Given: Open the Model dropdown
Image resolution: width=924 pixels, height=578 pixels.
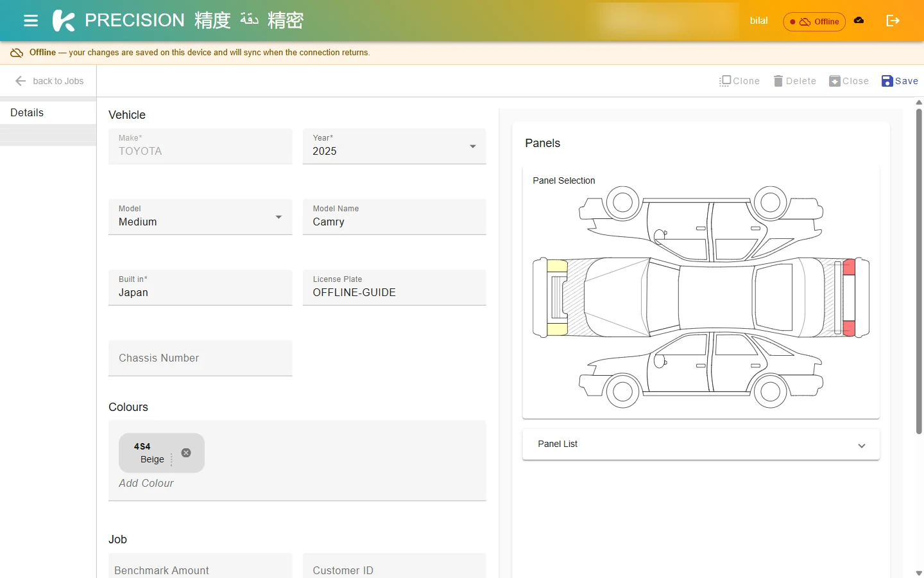Looking at the screenshot, I should click(x=200, y=217).
